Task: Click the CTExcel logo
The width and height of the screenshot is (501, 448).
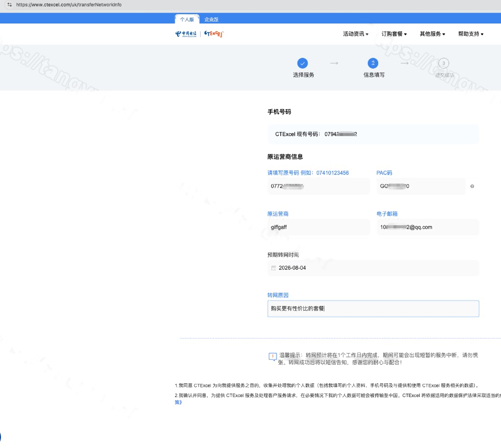Action: pos(214,34)
